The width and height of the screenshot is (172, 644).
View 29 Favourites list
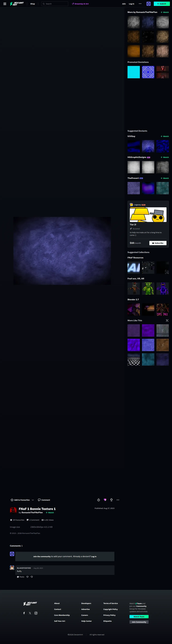coord(17,520)
